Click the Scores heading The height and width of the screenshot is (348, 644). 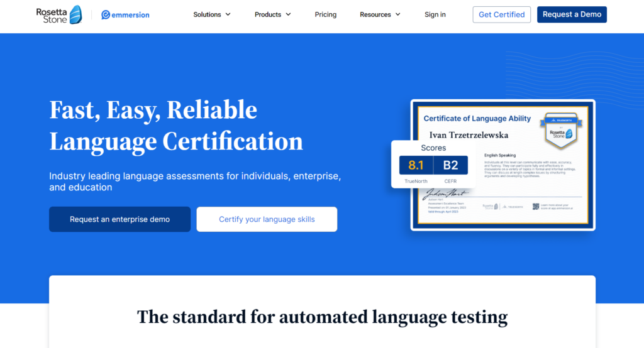[433, 148]
